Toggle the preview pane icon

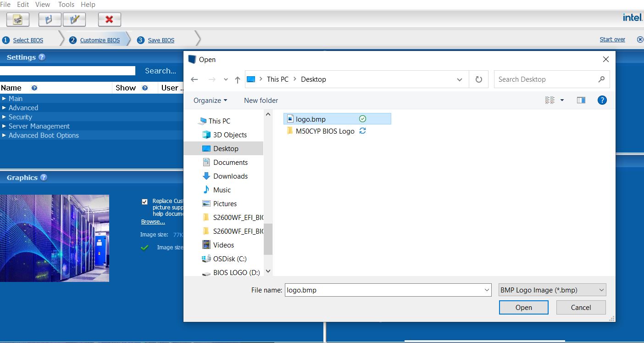click(x=581, y=100)
